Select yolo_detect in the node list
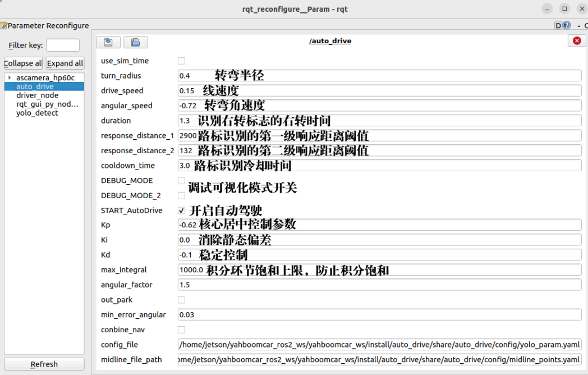Viewport: 588px width, 375px height. tap(37, 113)
